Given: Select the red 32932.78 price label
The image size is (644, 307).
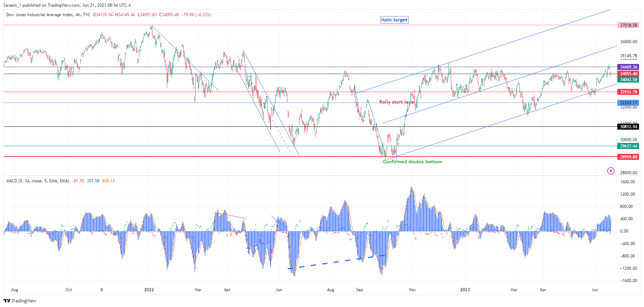Looking at the screenshot, I should click(x=629, y=92).
